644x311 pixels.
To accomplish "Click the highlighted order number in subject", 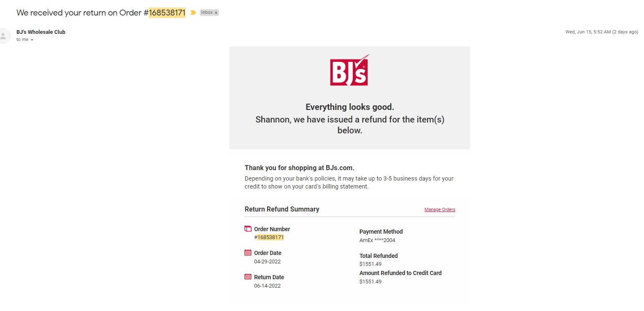I will (x=167, y=13).
